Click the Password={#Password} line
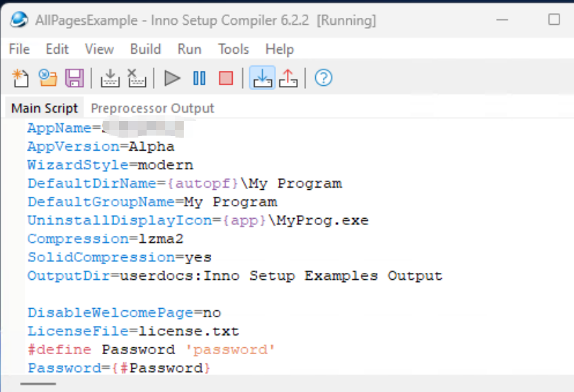 coord(119,367)
